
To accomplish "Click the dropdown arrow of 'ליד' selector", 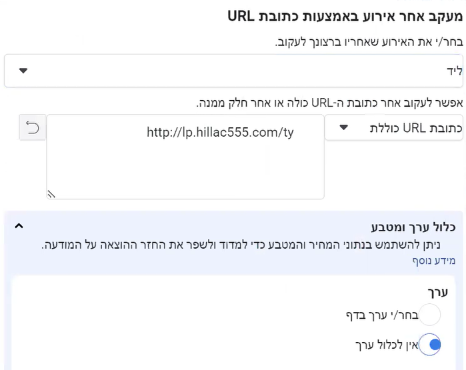I will 23,71.
